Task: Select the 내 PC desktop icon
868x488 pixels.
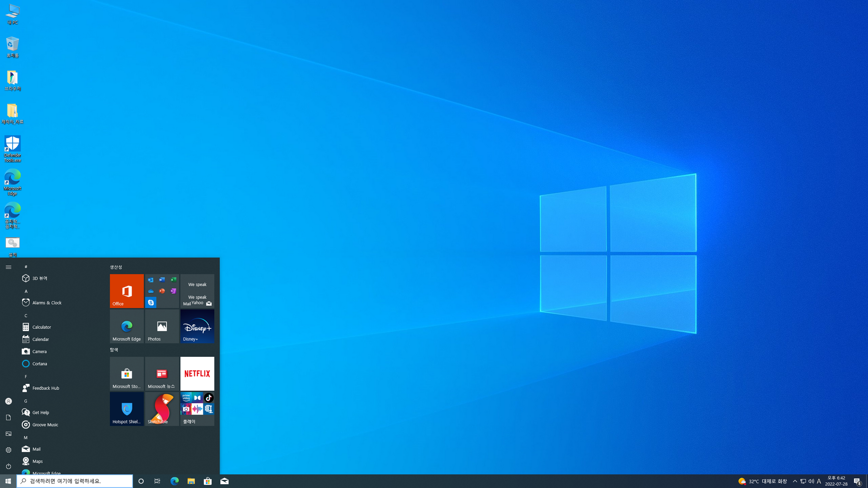Action: pos(13,14)
